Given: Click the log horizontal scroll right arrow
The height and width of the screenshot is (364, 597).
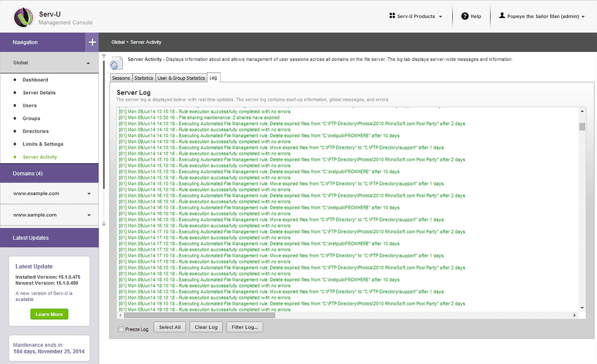Looking at the screenshot, I should point(575,316).
